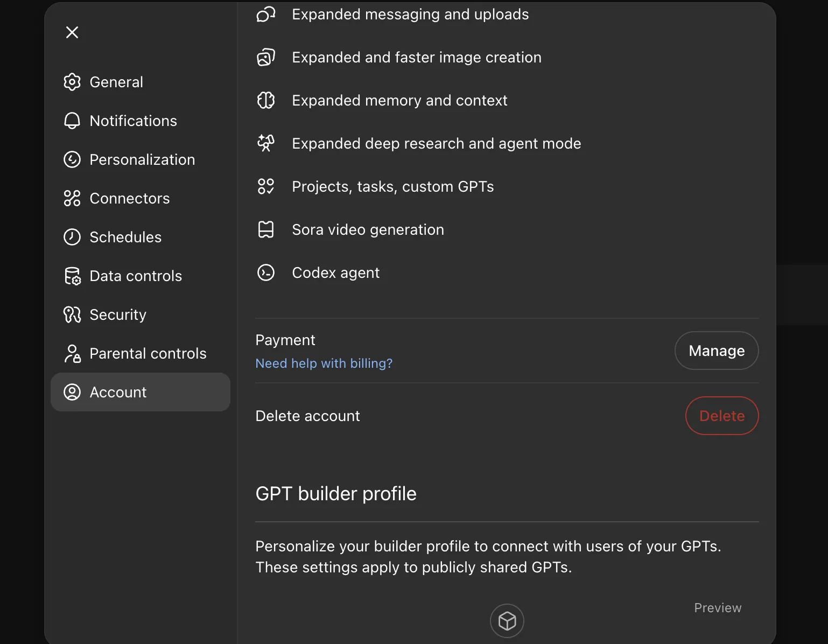Viewport: 828px width, 644px height.
Task: Click the Codex agent terminal icon
Action: coord(266,273)
